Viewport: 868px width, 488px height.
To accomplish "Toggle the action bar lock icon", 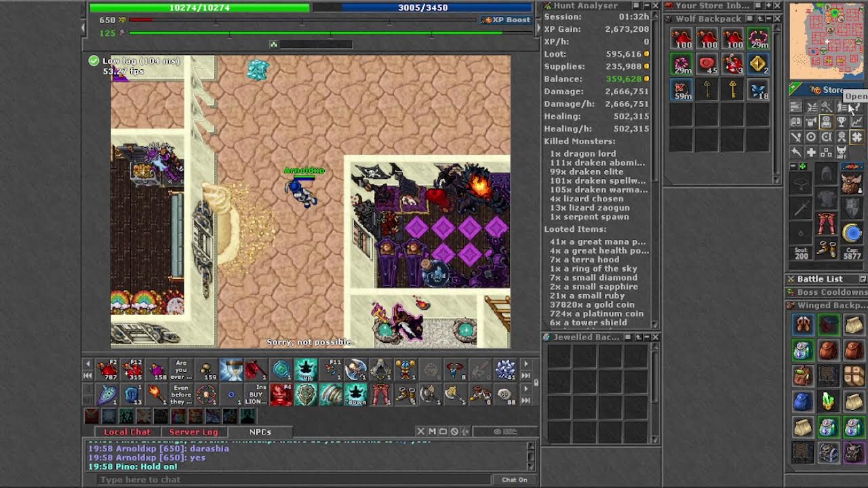I will (536, 382).
